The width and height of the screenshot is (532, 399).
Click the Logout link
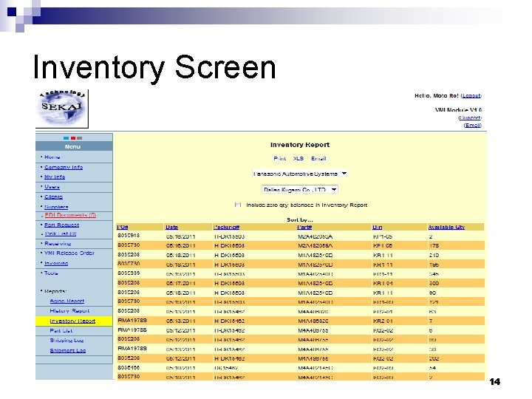click(x=471, y=96)
